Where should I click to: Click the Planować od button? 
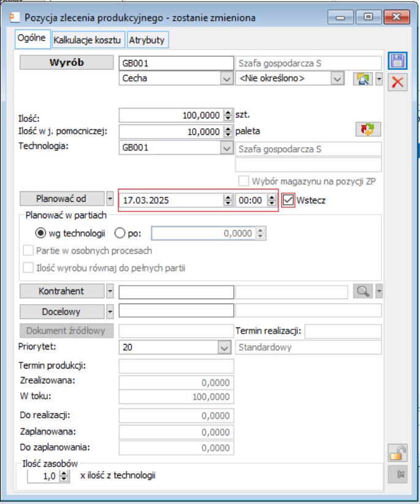coord(61,199)
